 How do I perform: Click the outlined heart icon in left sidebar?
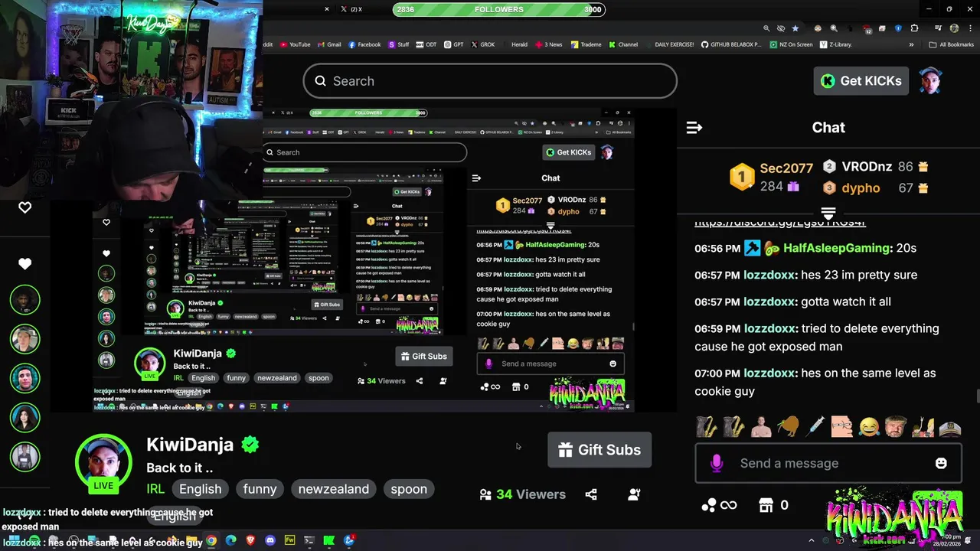[25, 207]
